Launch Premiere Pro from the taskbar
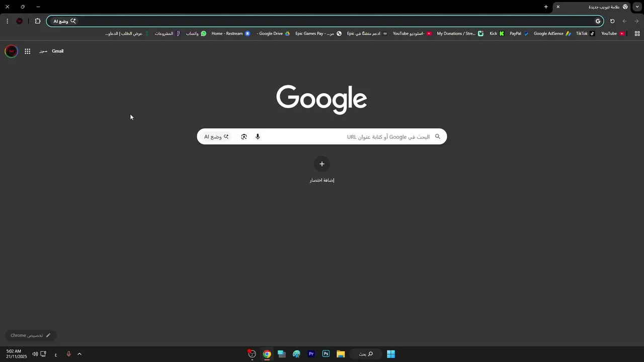The image size is (644, 362). click(x=311, y=354)
